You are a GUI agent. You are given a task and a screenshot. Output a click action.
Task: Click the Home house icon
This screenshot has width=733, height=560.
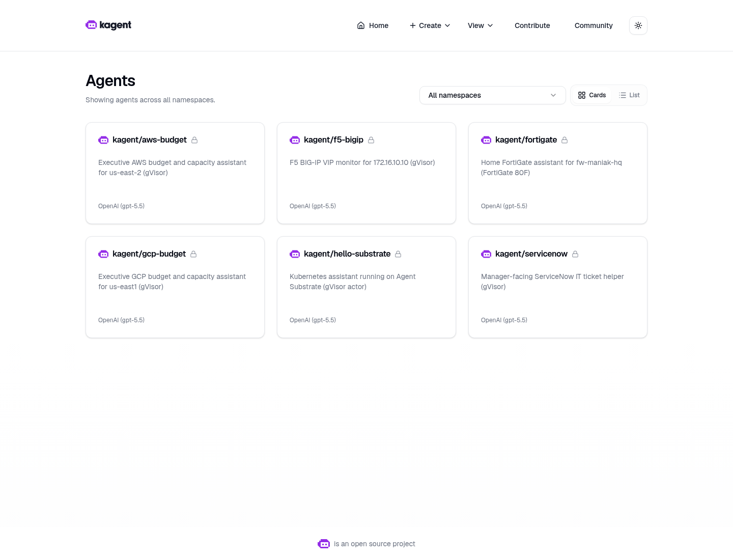(x=361, y=25)
